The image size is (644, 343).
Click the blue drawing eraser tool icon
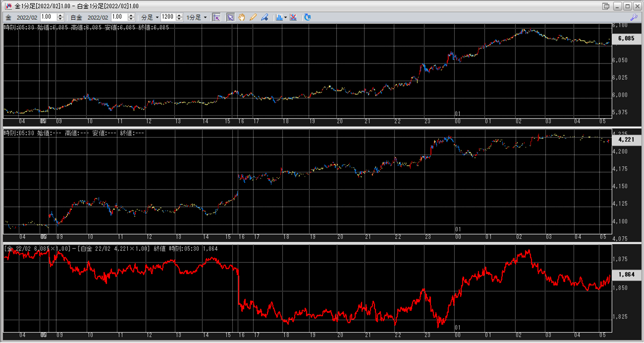tap(265, 17)
